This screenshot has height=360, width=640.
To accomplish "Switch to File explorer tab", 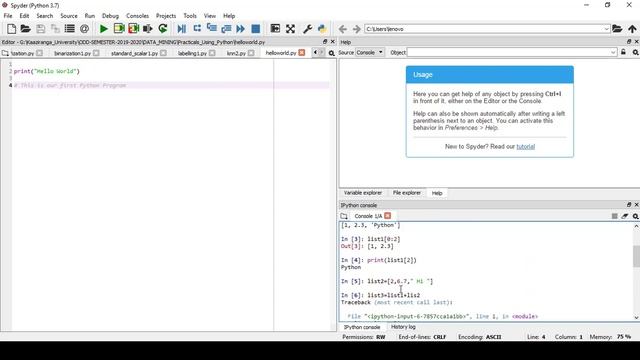I will point(407,193).
